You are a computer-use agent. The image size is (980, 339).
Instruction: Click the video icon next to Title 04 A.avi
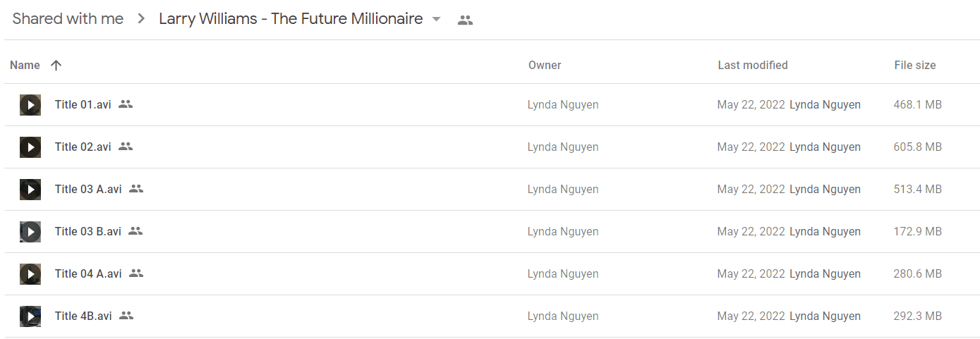(x=30, y=274)
